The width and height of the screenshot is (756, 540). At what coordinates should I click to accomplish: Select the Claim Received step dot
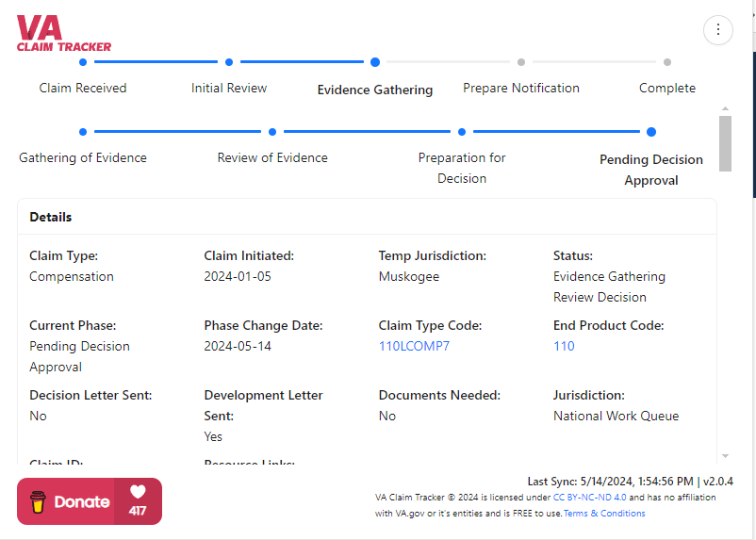click(x=83, y=62)
